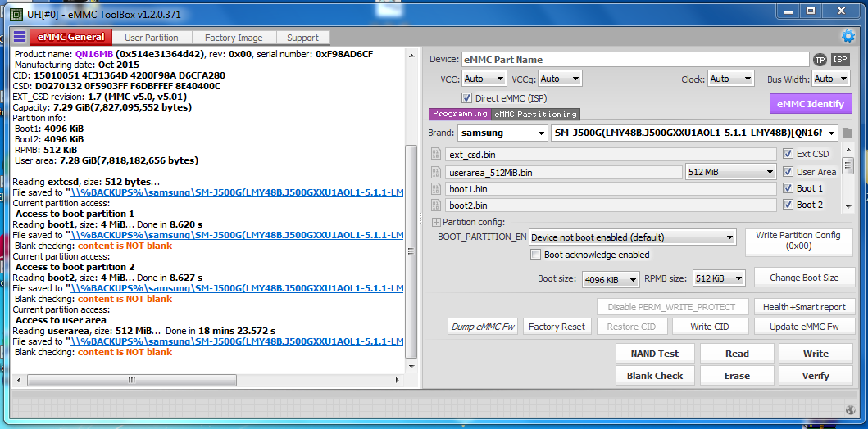Uncheck the User Area checkbox
The width and height of the screenshot is (868, 429).
tap(788, 172)
